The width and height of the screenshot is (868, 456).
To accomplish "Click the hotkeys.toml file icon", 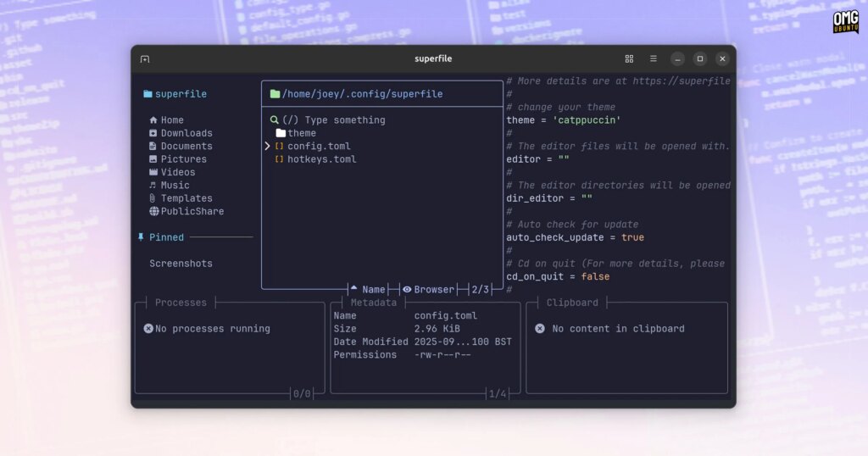I will tap(279, 159).
